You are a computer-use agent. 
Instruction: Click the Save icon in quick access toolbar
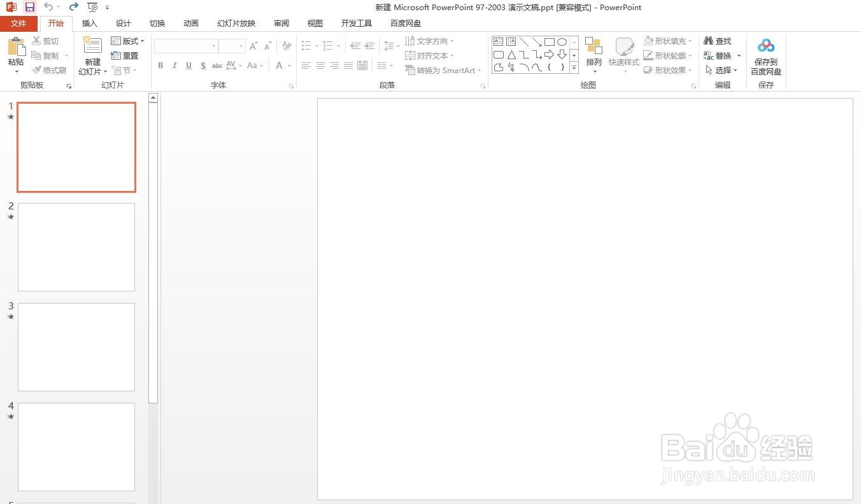point(30,7)
